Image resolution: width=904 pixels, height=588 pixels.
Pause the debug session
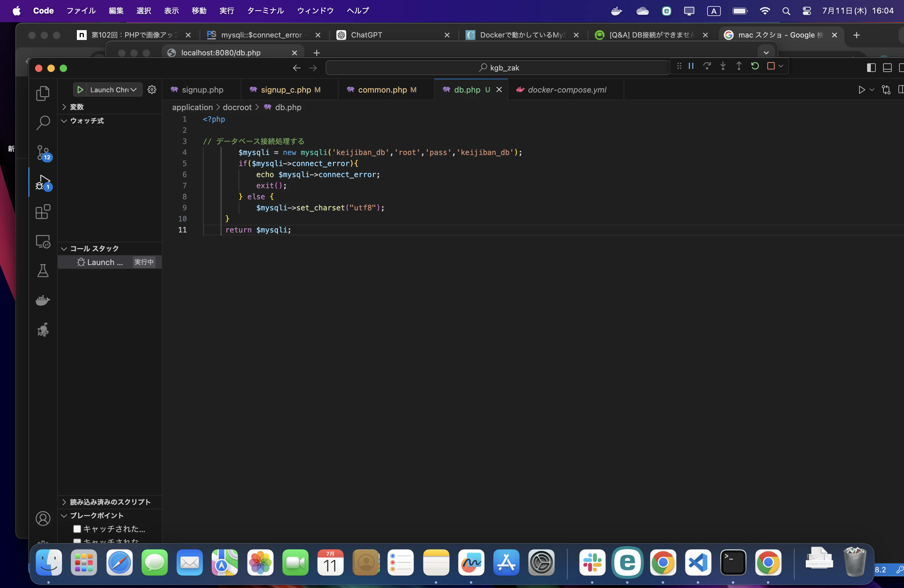point(691,66)
